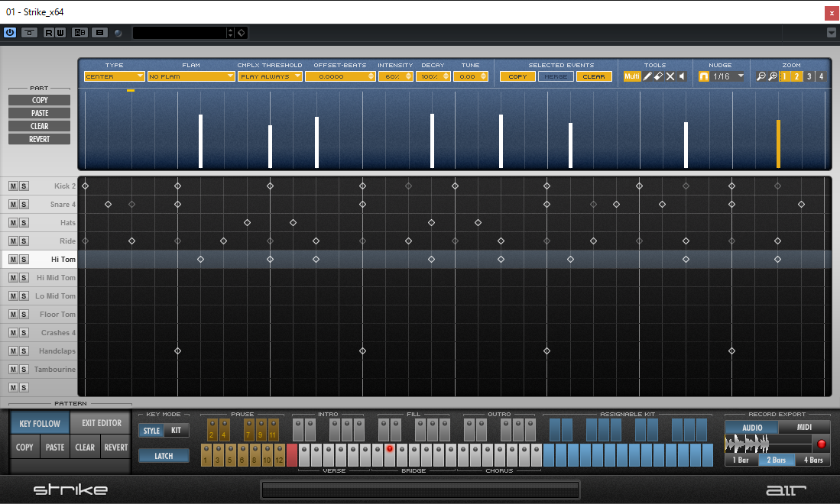The height and width of the screenshot is (504, 840).
Task: Select the eraser tool
Action: 659,76
